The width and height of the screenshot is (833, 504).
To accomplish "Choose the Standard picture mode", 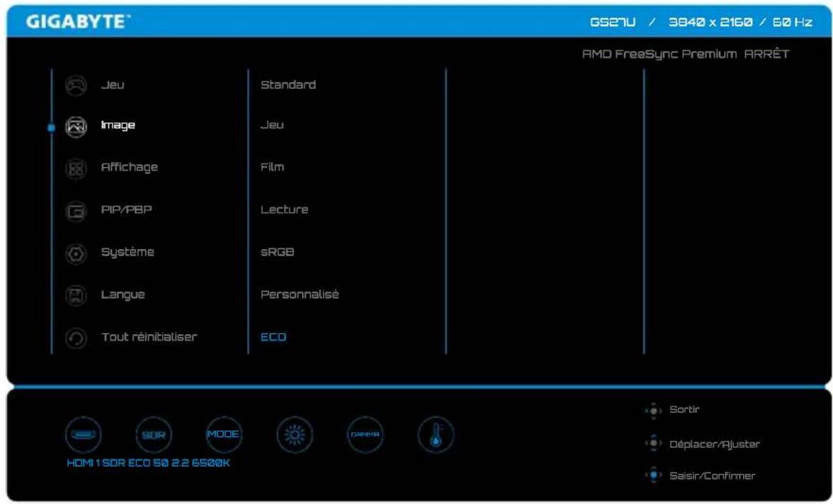I will (x=288, y=85).
